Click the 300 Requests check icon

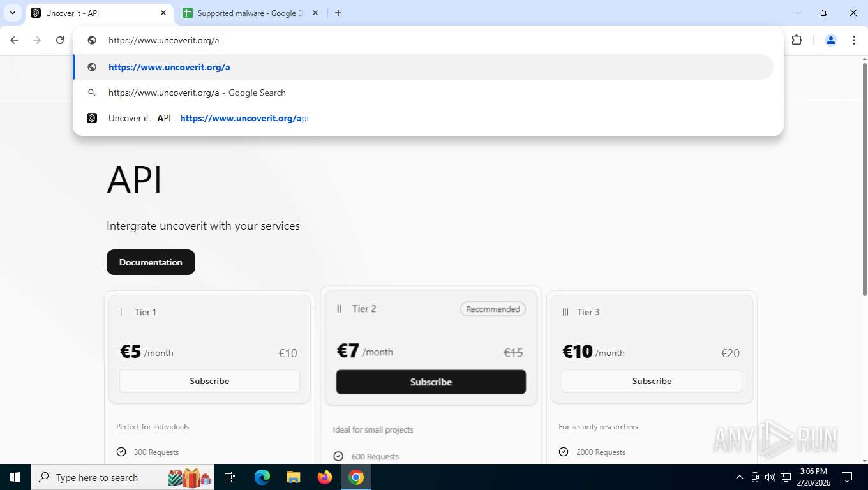coord(121,452)
